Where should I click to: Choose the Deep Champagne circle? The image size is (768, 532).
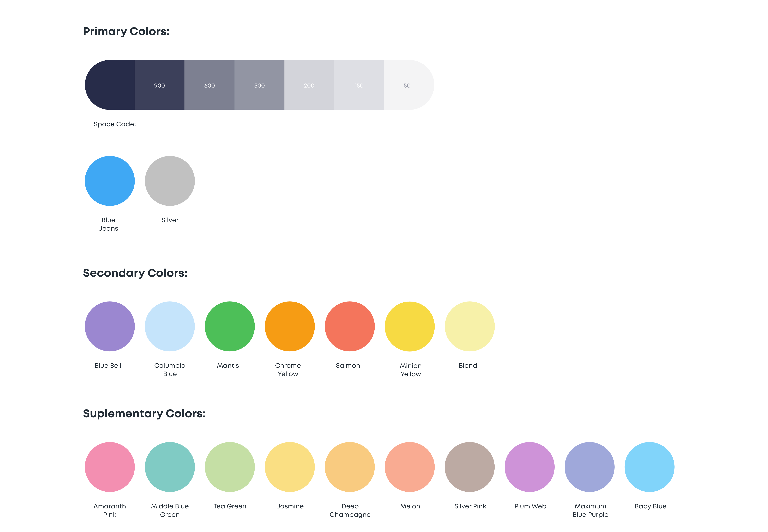click(350, 467)
